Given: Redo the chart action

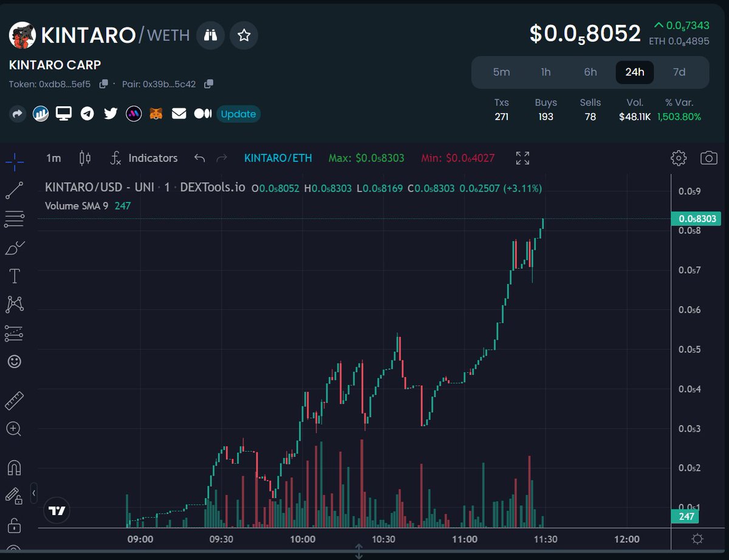Looking at the screenshot, I should tap(222, 158).
